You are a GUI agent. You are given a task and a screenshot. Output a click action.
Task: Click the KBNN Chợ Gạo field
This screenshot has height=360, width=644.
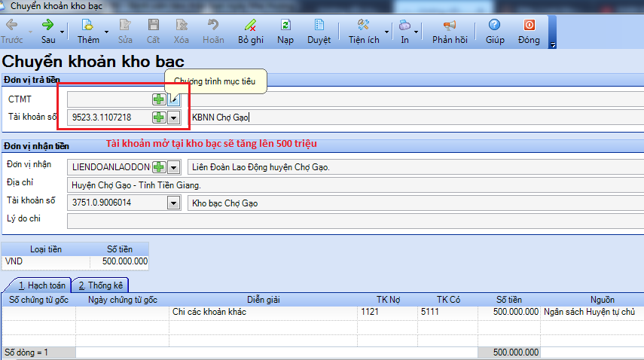[416, 117]
